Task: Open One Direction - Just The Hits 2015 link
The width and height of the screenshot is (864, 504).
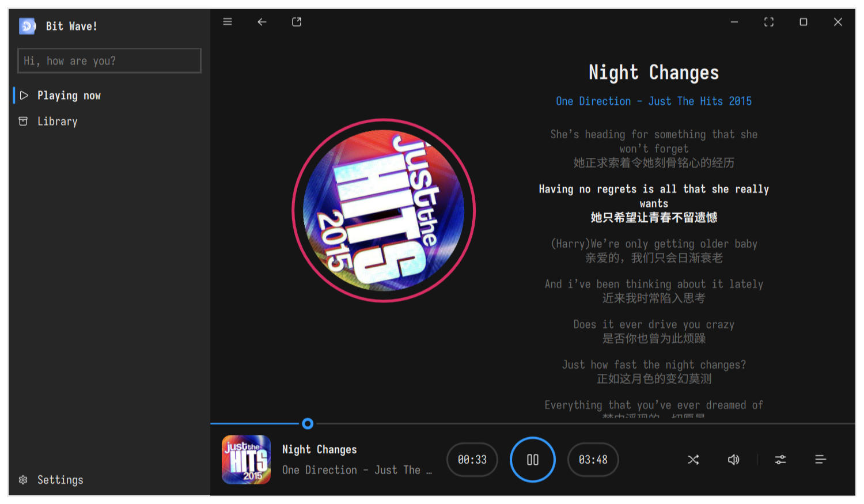Action: (654, 101)
